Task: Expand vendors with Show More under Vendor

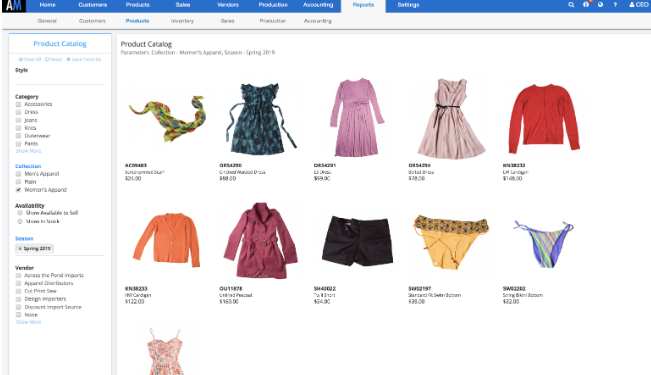Action: click(x=28, y=322)
